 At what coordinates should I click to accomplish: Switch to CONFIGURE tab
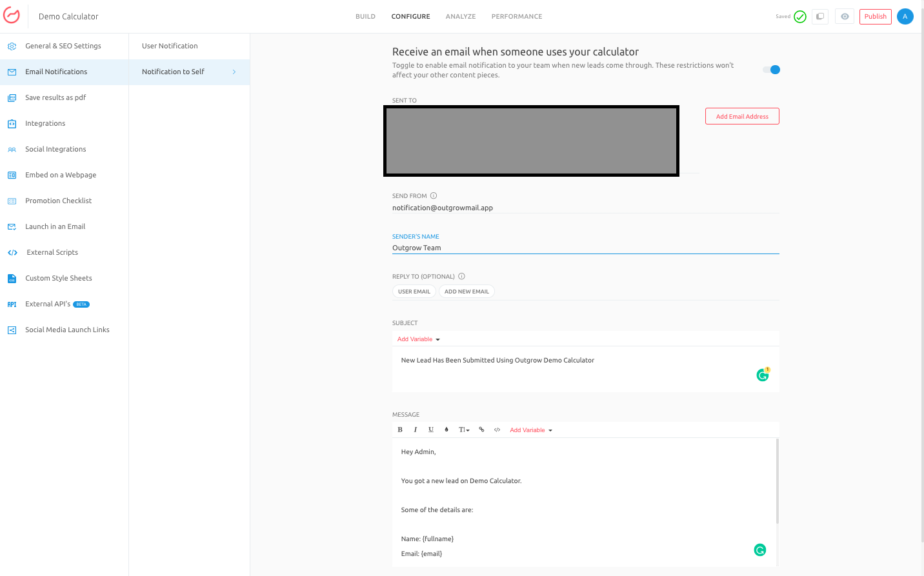410,17
